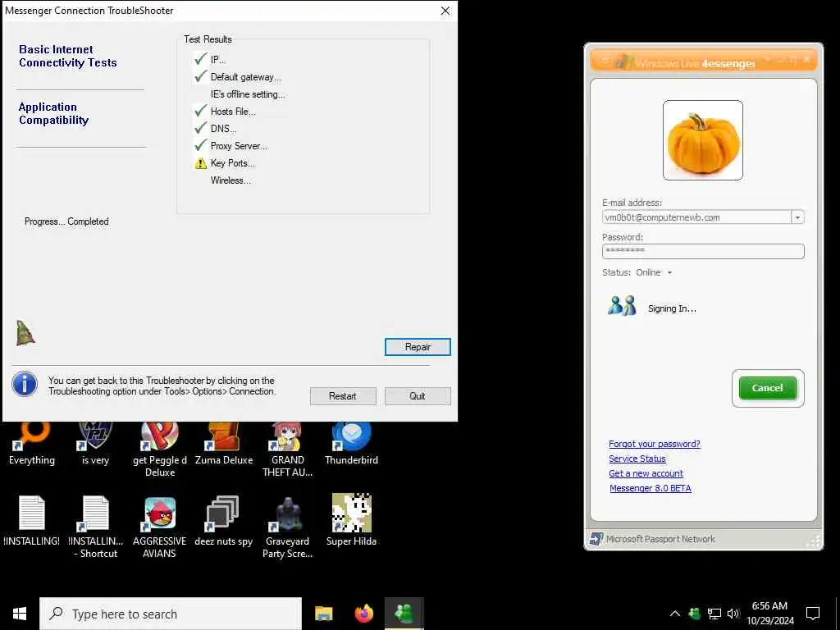Click the IP test checkmark icon
Image resolution: width=840 pixels, height=630 pixels.
coord(200,59)
